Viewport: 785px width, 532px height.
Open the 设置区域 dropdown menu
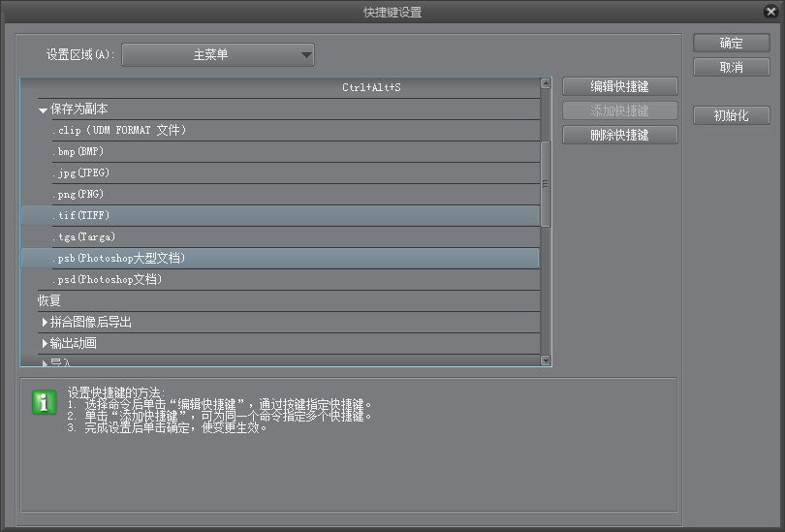pyautogui.click(x=218, y=55)
